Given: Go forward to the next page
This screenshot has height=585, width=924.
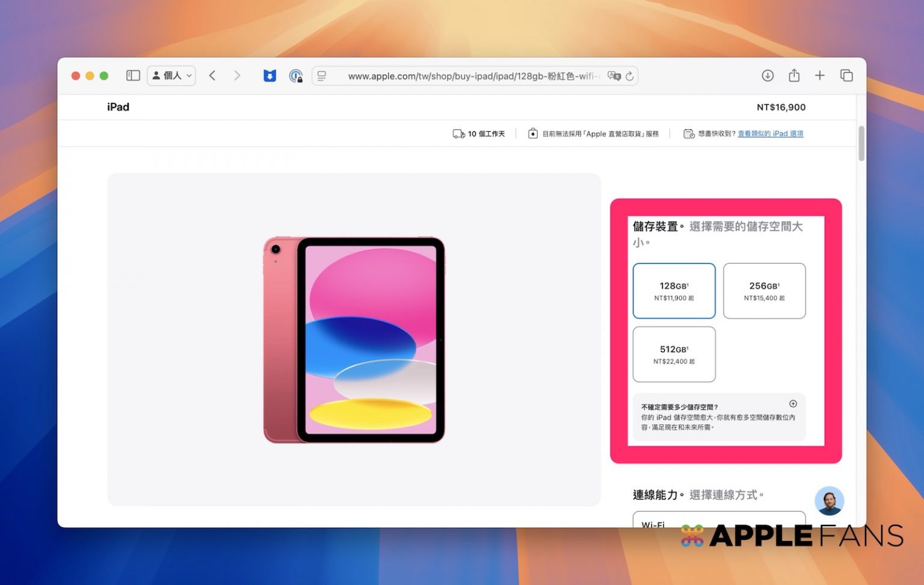Looking at the screenshot, I should point(237,75).
